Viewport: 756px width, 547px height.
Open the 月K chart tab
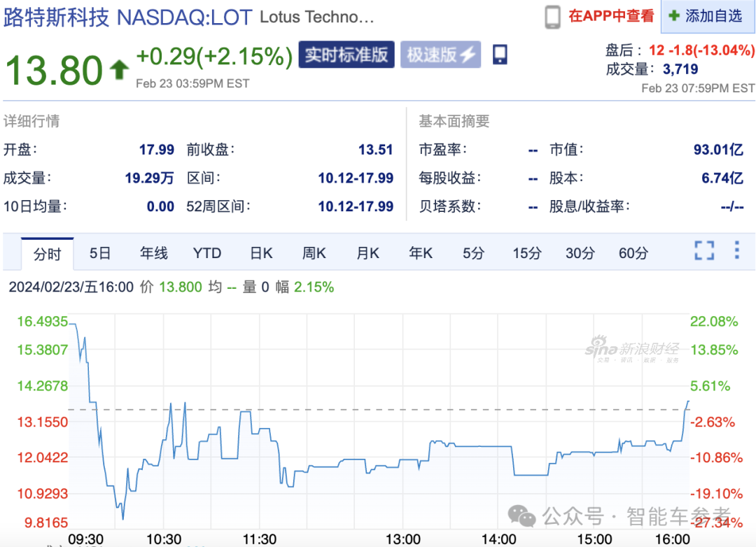pyautogui.click(x=367, y=253)
